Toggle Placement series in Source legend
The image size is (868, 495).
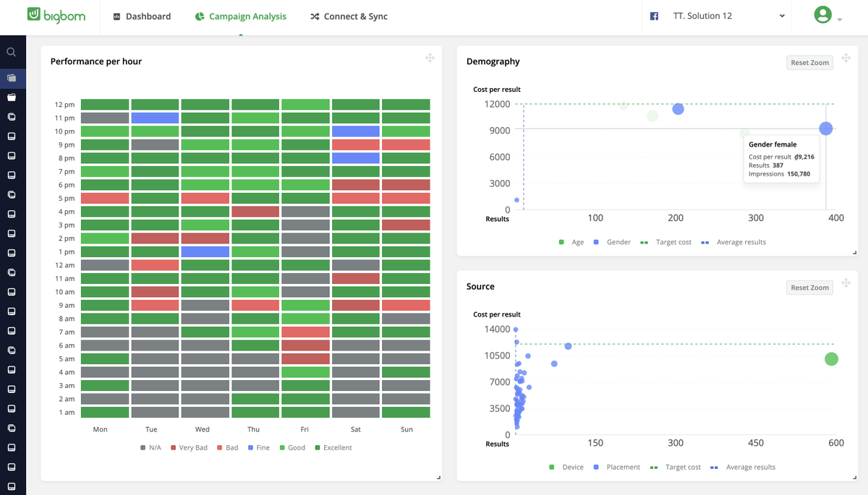point(617,468)
